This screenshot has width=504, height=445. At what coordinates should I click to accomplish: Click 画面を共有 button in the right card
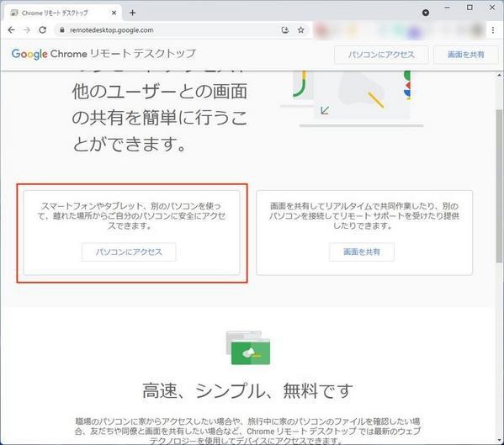pyautogui.click(x=362, y=252)
